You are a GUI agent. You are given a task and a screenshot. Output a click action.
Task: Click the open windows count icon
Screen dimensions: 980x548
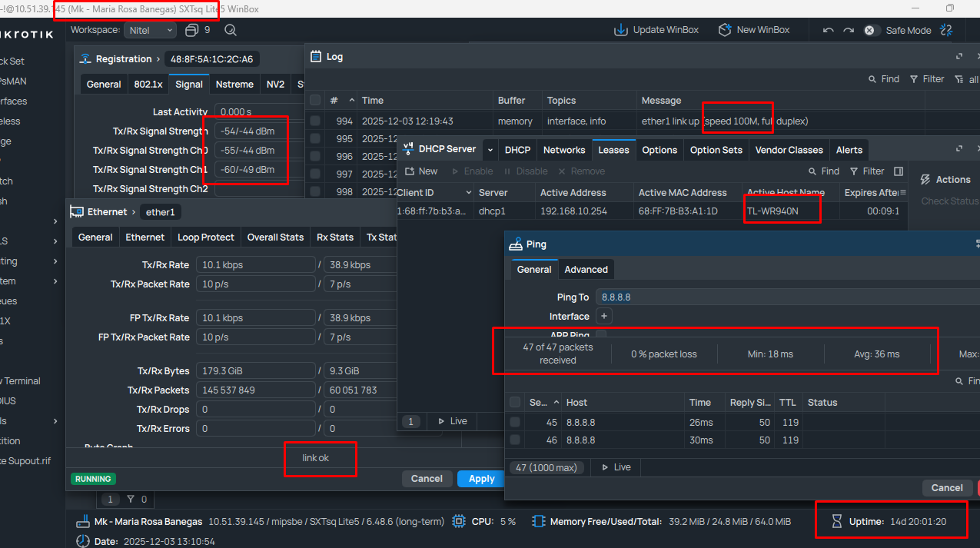192,30
